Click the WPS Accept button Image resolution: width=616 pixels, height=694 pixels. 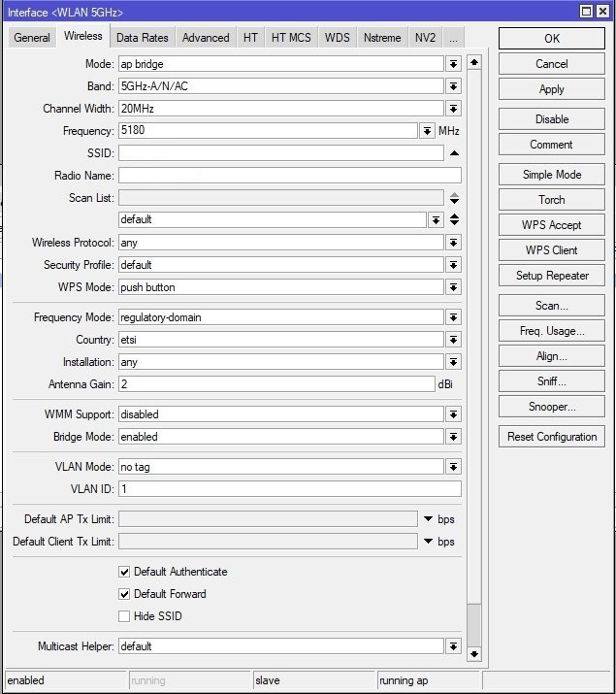click(552, 225)
